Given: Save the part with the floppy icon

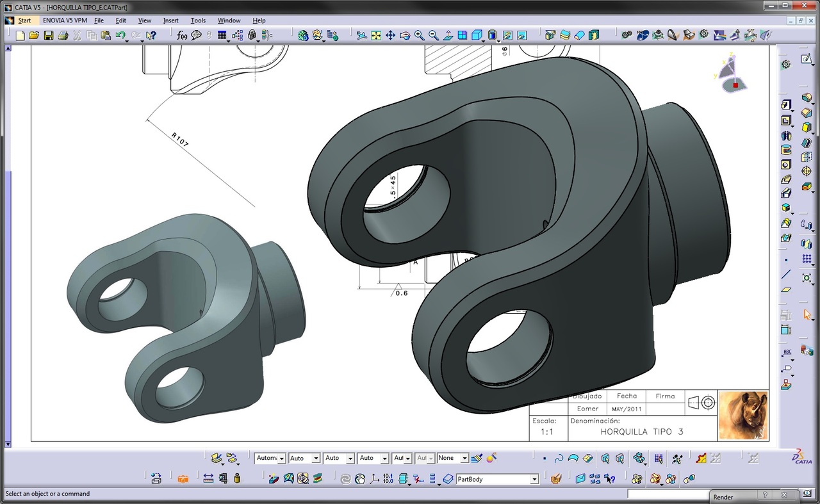Looking at the screenshot, I should click(x=49, y=35).
